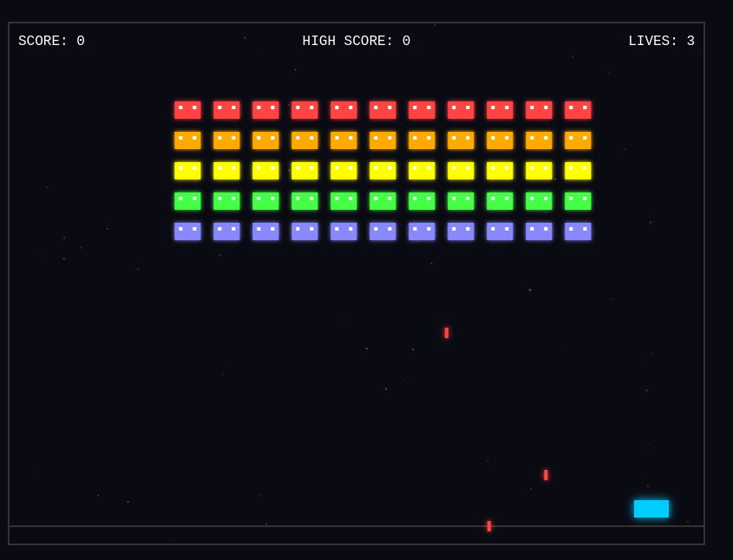Click the leftmost green invader

pyautogui.click(x=187, y=201)
